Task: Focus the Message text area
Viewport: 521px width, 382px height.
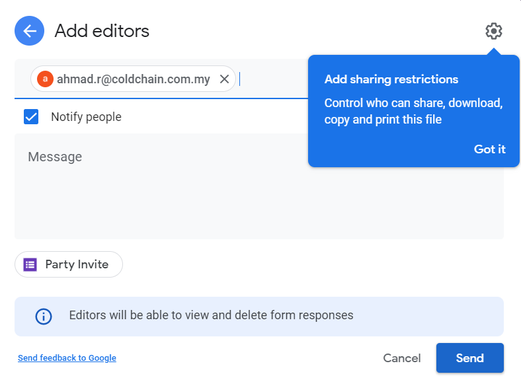Action: click(x=161, y=186)
